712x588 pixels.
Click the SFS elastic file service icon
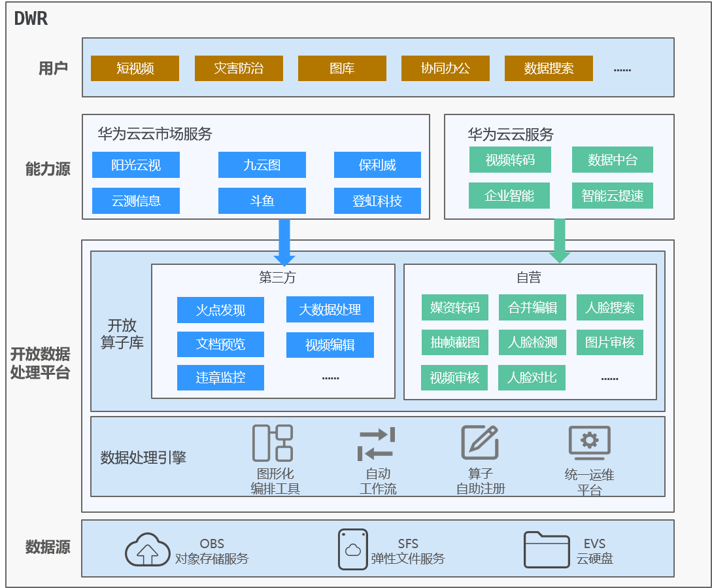[353, 549]
